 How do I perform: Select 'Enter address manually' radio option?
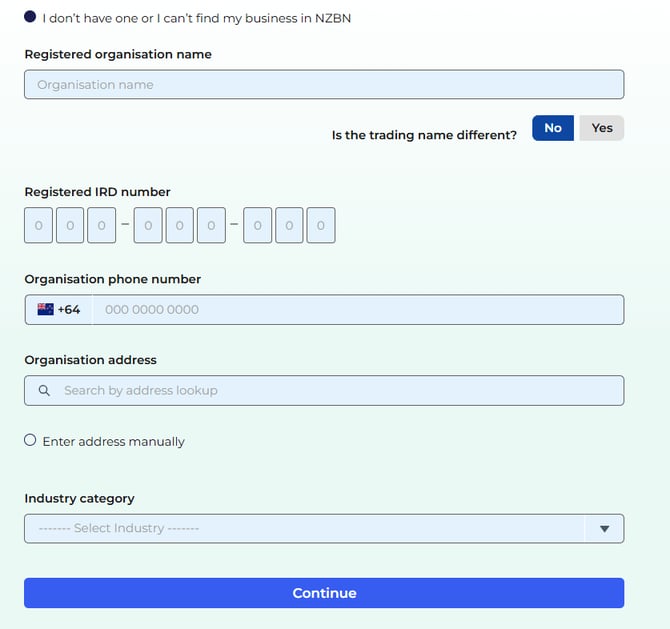(30, 440)
